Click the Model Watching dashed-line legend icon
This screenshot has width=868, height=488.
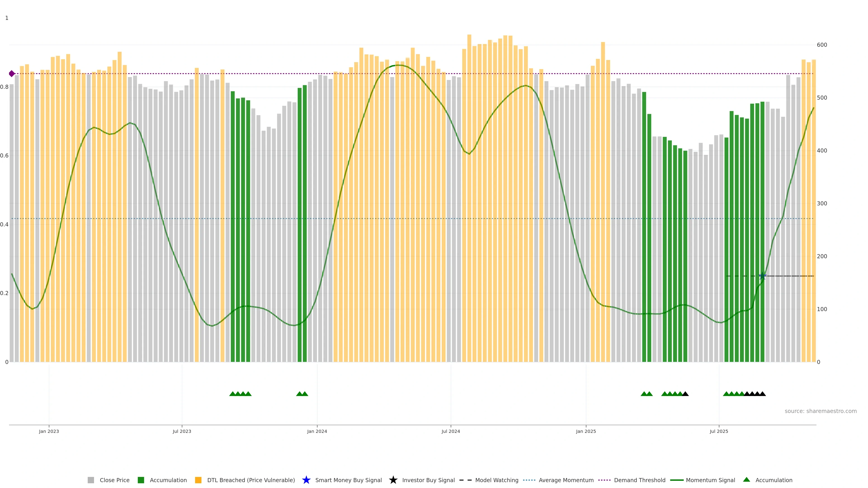(465, 480)
